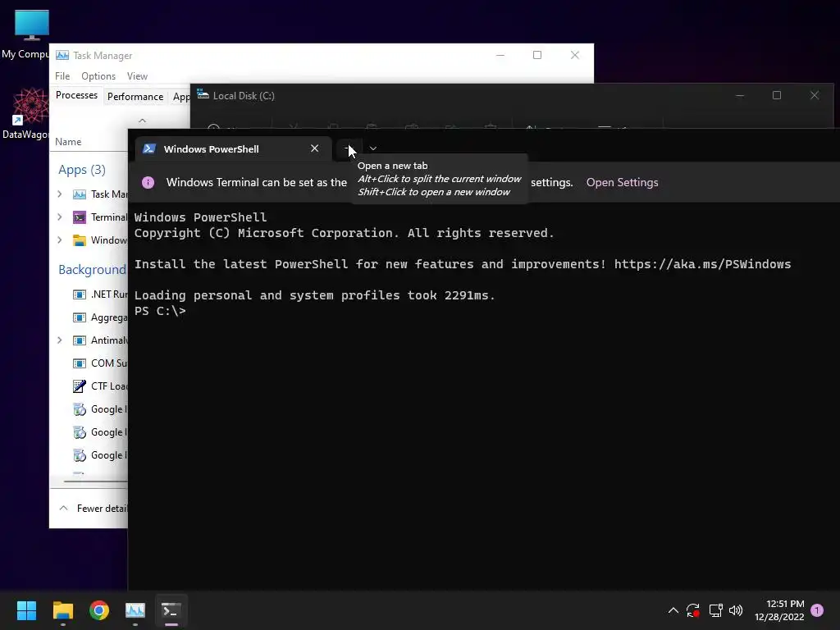Collapse the column sort chevron above Name
This screenshot has height=630, width=840.
[x=142, y=121]
